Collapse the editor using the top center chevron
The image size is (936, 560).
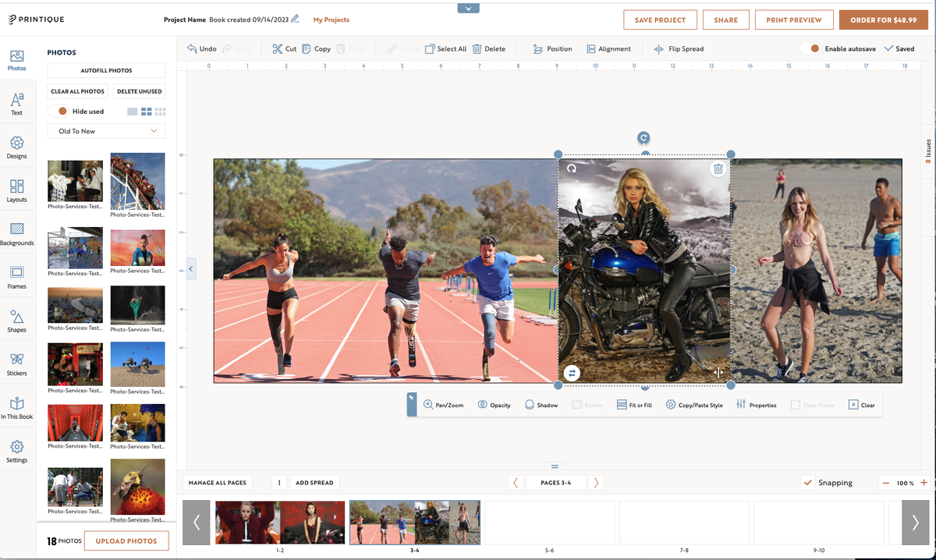pyautogui.click(x=468, y=7)
